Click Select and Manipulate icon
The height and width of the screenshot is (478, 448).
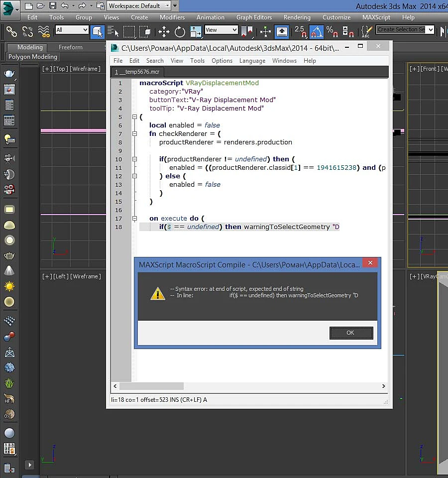[x=265, y=31]
